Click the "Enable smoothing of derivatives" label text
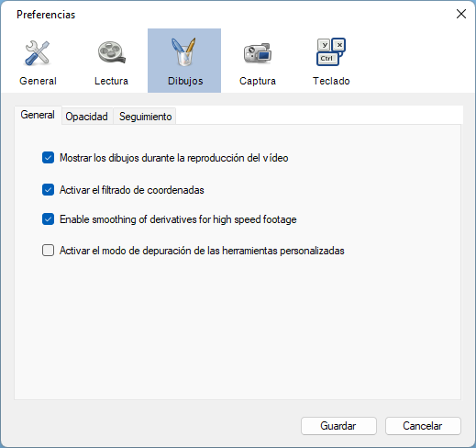476x448 pixels. 128,219
